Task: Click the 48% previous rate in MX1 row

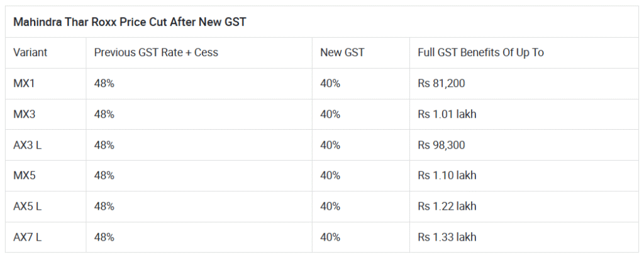Action: (104, 84)
